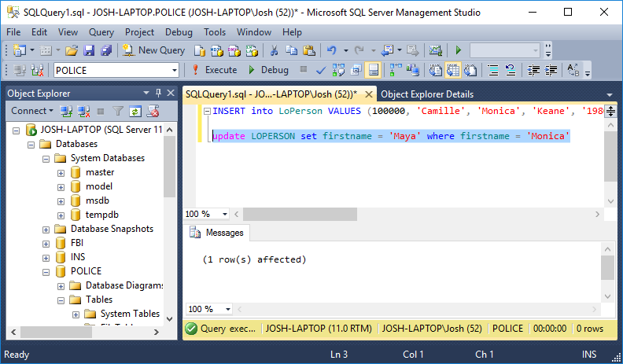
Task: Click the New Project toolbar icon
Action: [19, 50]
